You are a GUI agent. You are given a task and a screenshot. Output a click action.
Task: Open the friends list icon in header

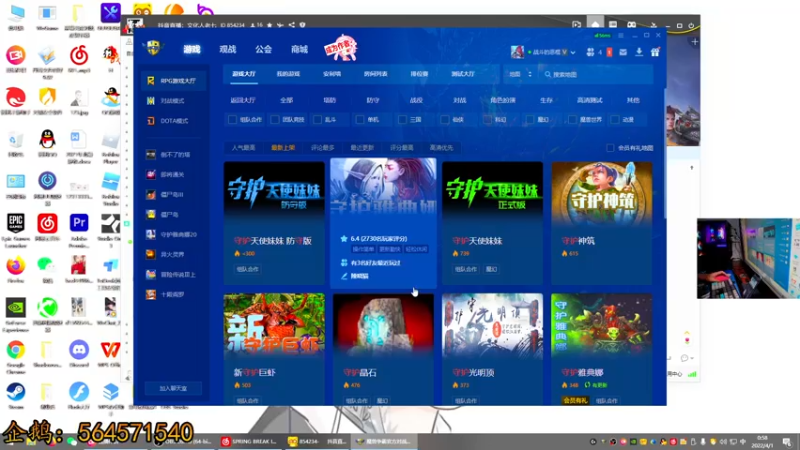point(590,52)
